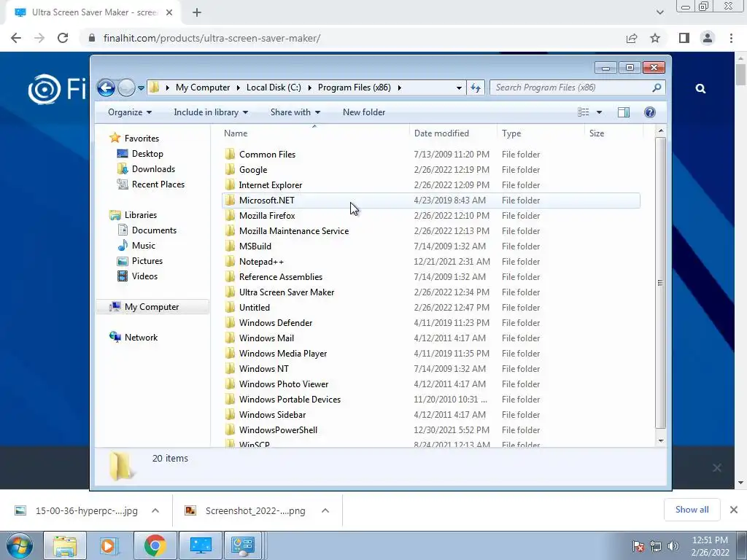Sort by Type column header
Viewport: 747px width, 560px height.
click(x=541, y=133)
